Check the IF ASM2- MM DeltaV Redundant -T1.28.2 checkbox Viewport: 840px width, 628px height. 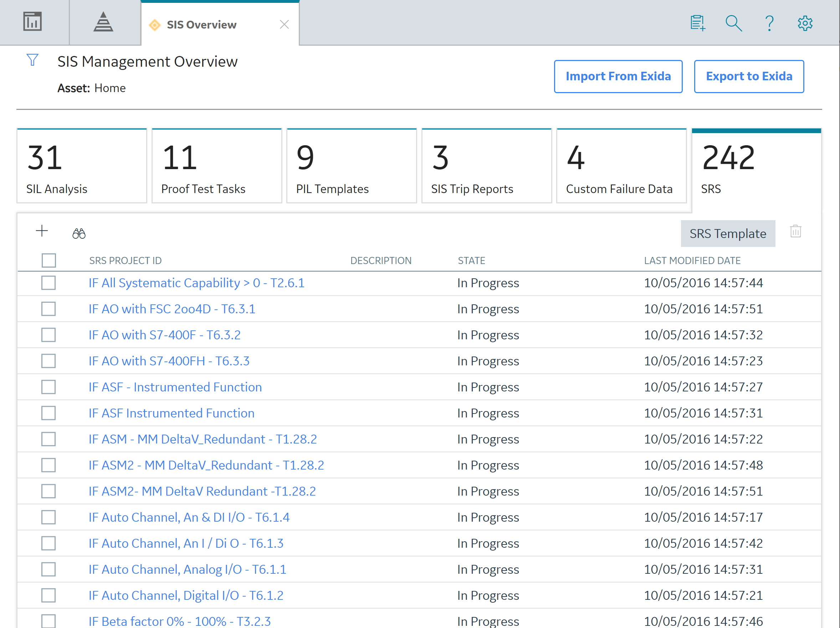48,491
